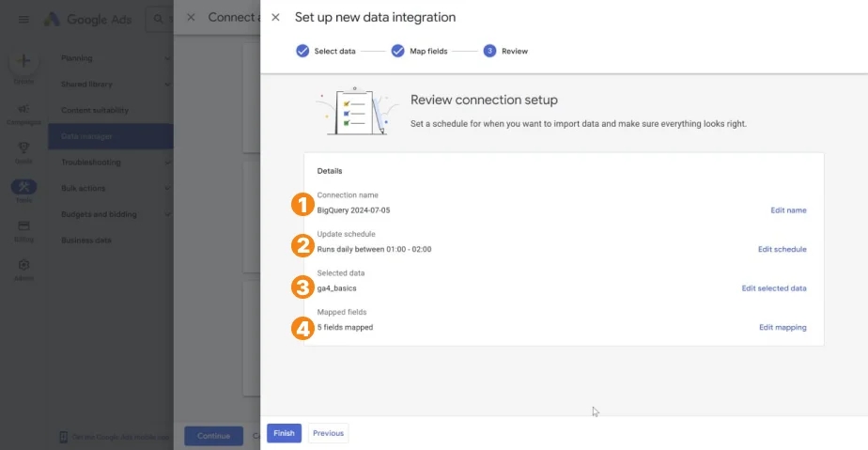Go to the Map fields step
The height and width of the screenshot is (450, 868).
(x=419, y=51)
